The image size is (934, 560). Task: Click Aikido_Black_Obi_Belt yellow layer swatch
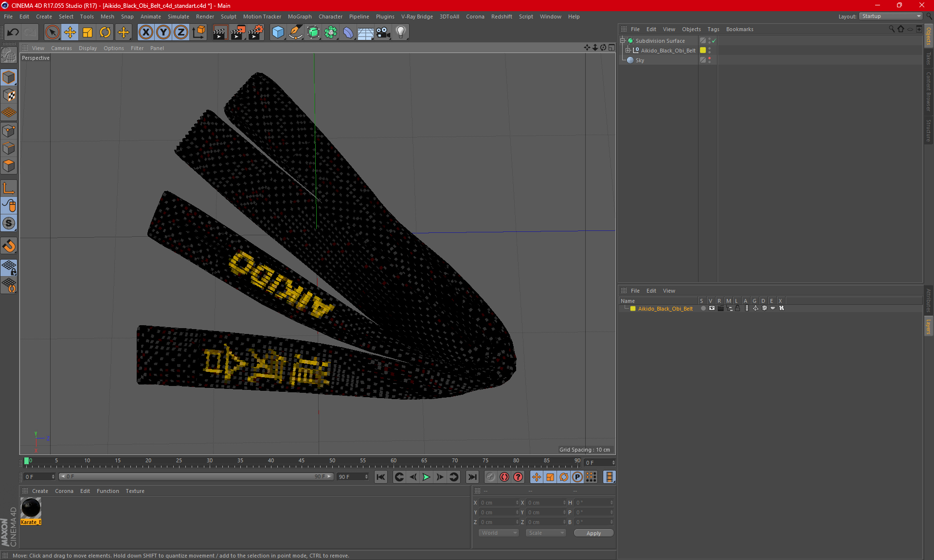tap(703, 50)
